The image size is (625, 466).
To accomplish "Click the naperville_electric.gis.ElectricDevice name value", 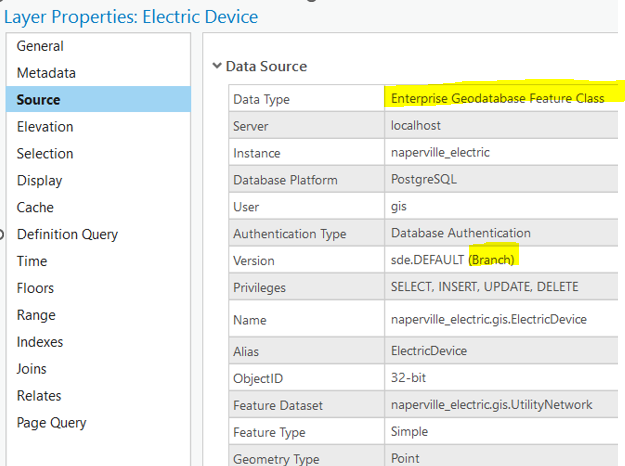I will (488, 320).
